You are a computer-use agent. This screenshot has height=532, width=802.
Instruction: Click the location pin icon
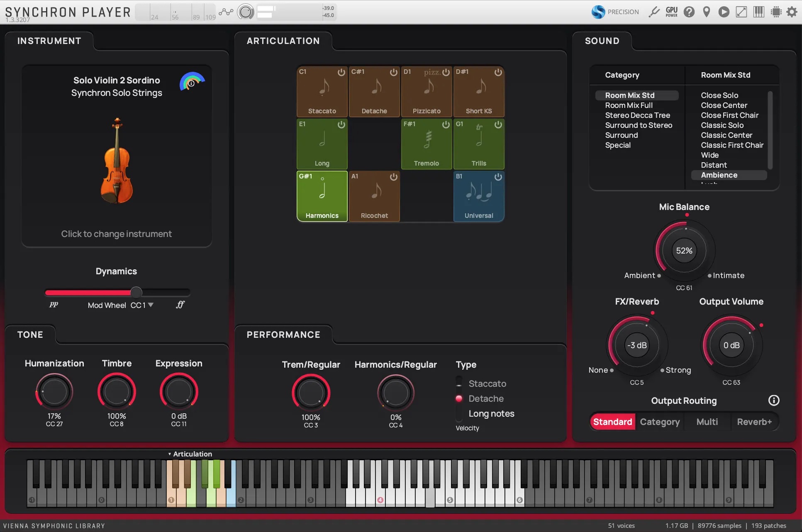point(707,12)
